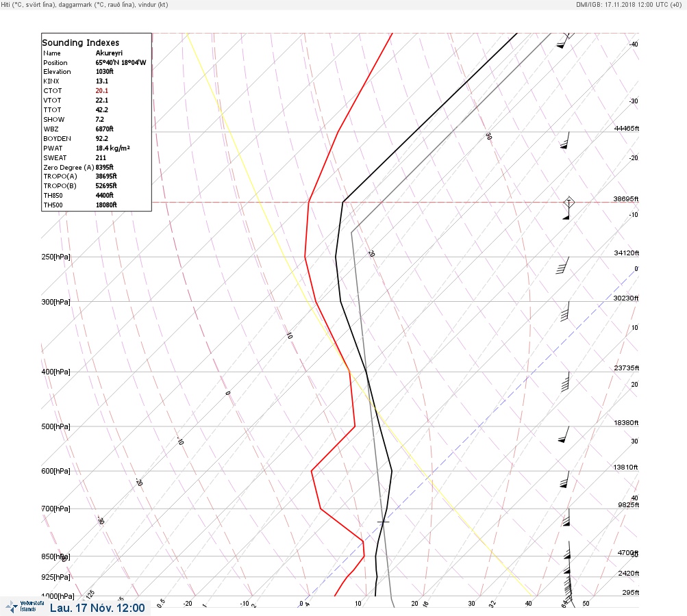Click the tropopause diamond marker at 38695ft

[569, 203]
